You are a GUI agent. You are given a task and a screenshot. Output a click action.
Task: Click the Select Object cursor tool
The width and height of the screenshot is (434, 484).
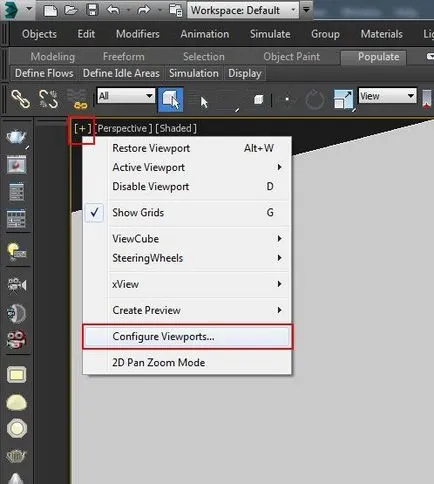click(171, 99)
